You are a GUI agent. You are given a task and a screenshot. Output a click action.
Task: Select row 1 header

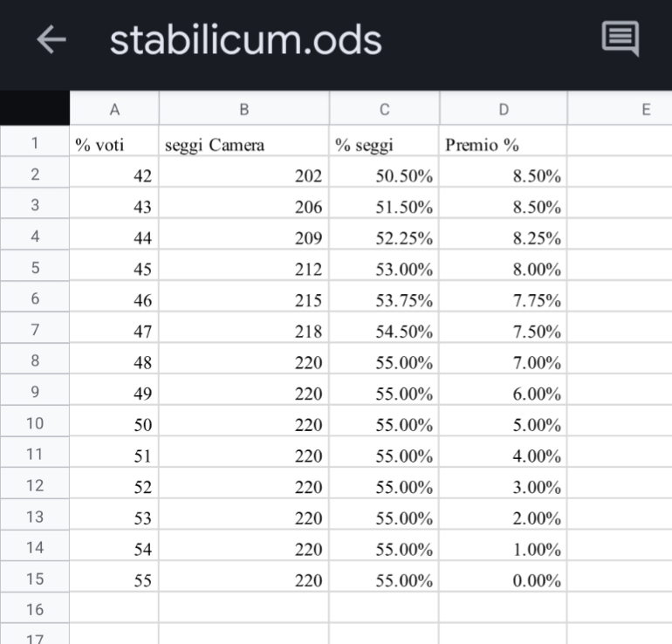tap(35, 141)
